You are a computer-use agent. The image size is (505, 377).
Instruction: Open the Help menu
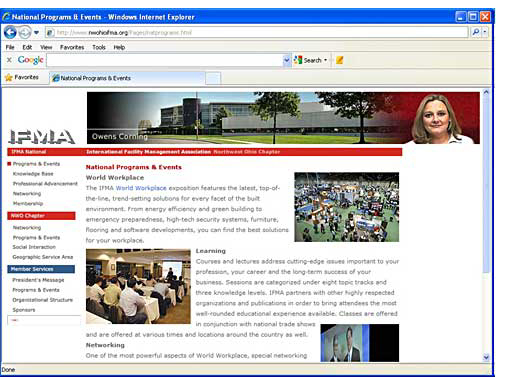pos(119,47)
